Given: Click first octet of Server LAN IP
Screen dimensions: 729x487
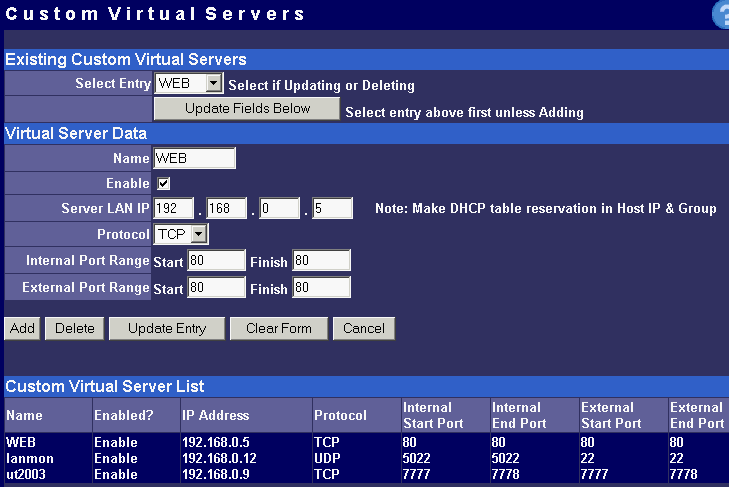Looking at the screenshot, I should coord(174,209).
